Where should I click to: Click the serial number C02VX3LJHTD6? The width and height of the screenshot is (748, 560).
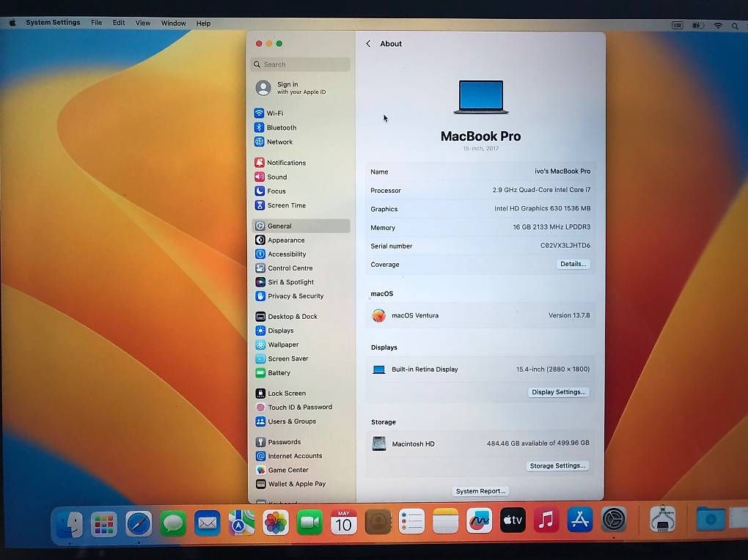[x=565, y=245]
